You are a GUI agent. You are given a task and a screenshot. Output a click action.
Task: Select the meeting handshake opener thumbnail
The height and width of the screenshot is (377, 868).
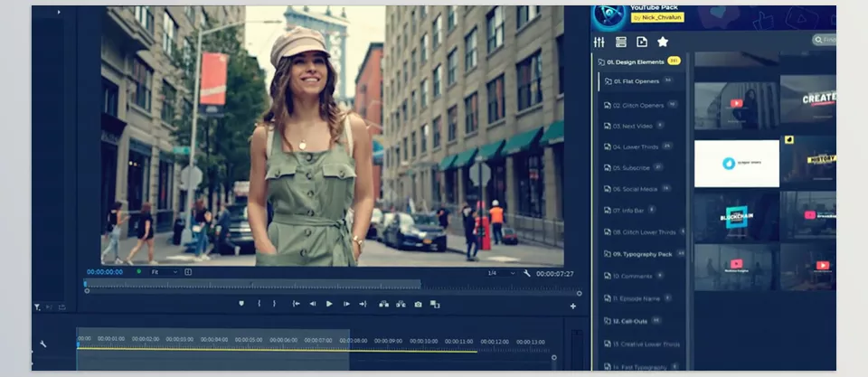737,268
